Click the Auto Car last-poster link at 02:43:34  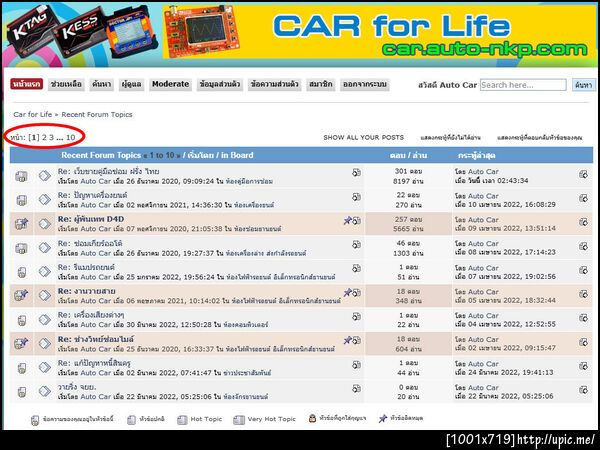(x=483, y=172)
